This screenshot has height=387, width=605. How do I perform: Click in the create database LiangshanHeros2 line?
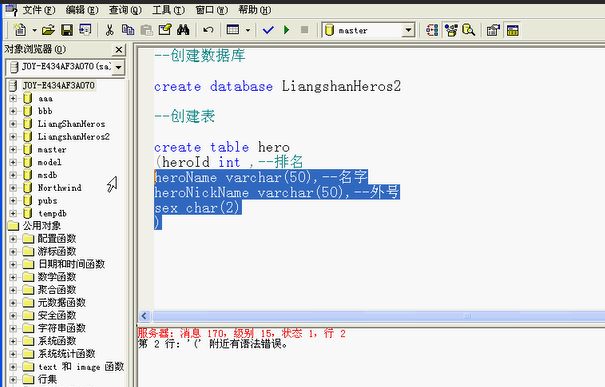(x=277, y=86)
